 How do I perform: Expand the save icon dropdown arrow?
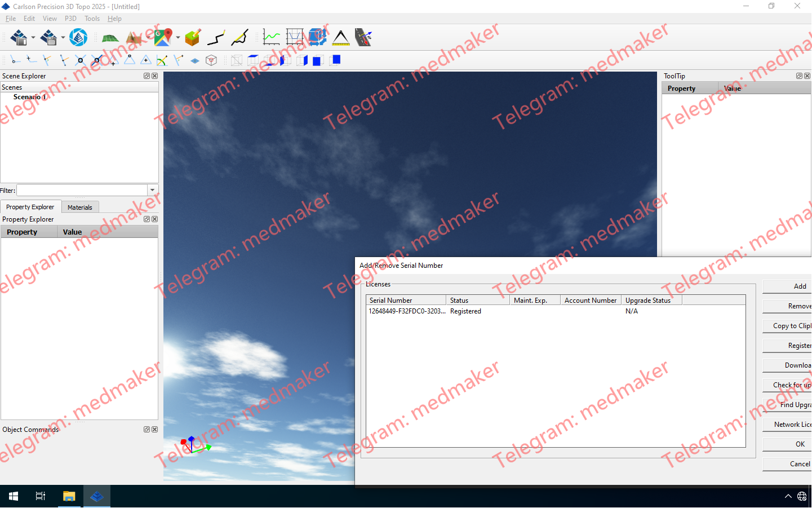[63, 38]
